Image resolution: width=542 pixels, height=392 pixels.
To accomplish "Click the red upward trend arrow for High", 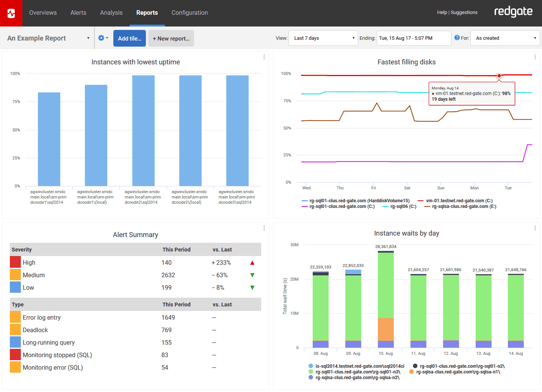I will [252, 263].
